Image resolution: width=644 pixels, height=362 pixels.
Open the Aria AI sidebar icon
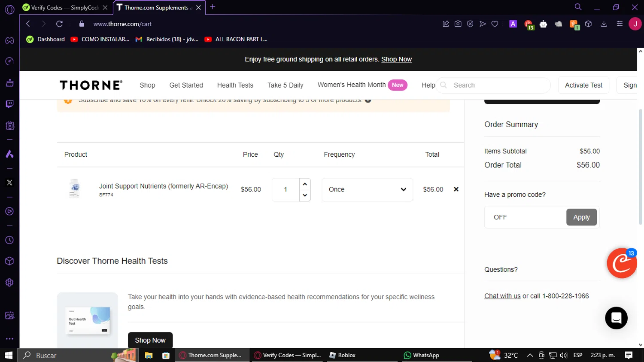(9, 154)
